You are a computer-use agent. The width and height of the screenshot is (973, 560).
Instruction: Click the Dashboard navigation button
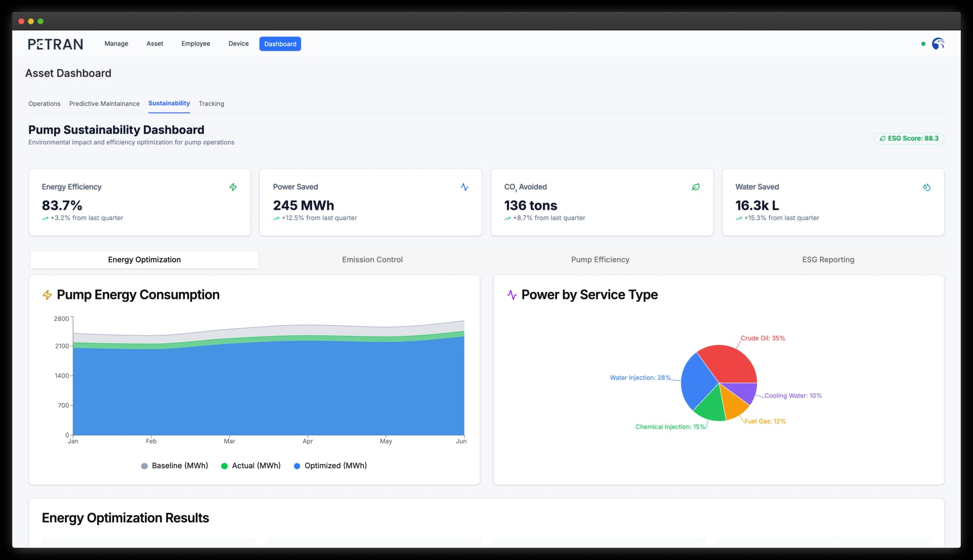point(280,44)
